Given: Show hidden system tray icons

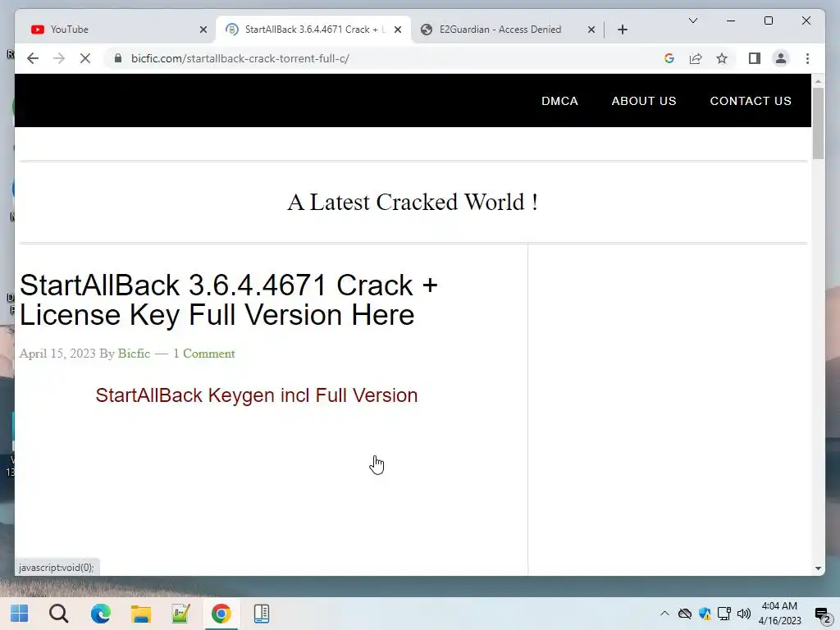Looking at the screenshot, I should [664, 614].
